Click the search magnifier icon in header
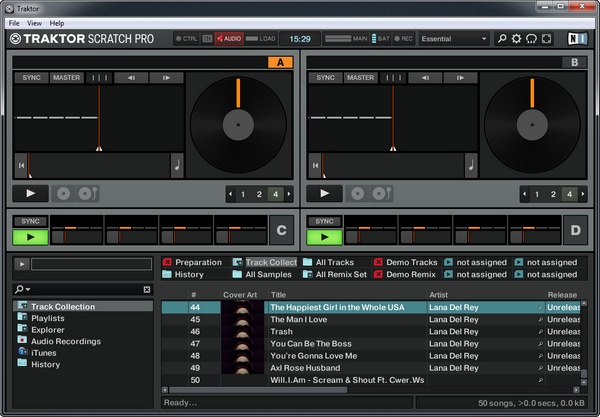This screenshot has height=417, width=600. 500,39
